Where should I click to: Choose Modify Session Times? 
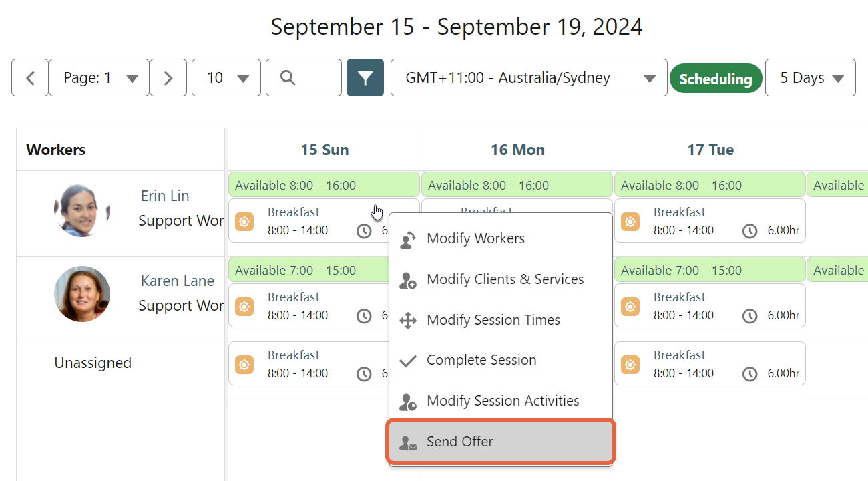pyautogui.click(x=493, y=320)
